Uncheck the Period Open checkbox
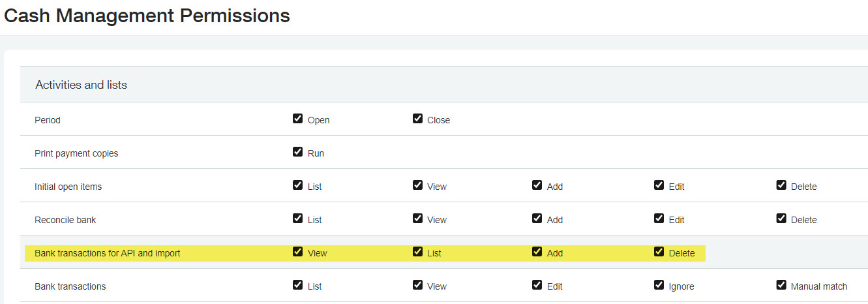Screen dimensions: 868x304 click(x=298, y=119)
